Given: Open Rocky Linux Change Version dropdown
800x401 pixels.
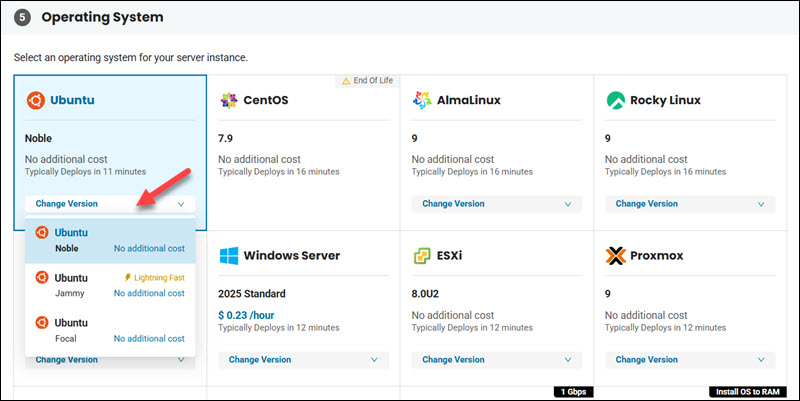Looking at the screenshot, I should [x=690, y=204].
